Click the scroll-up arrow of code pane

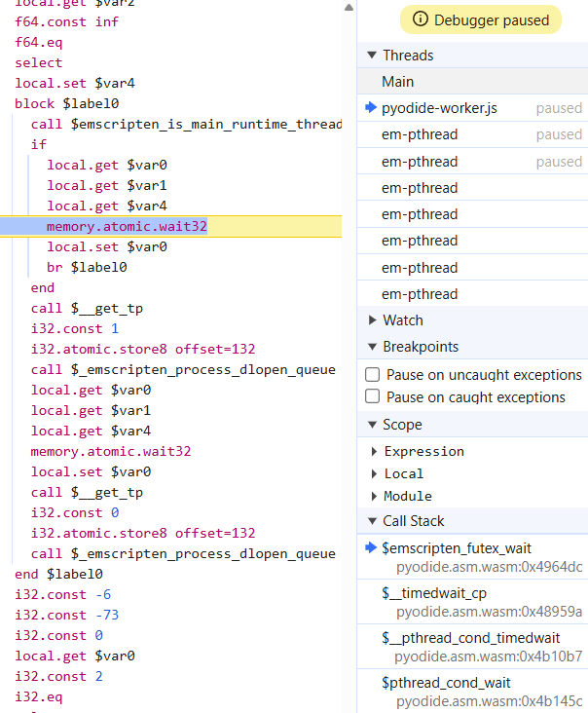349,8
